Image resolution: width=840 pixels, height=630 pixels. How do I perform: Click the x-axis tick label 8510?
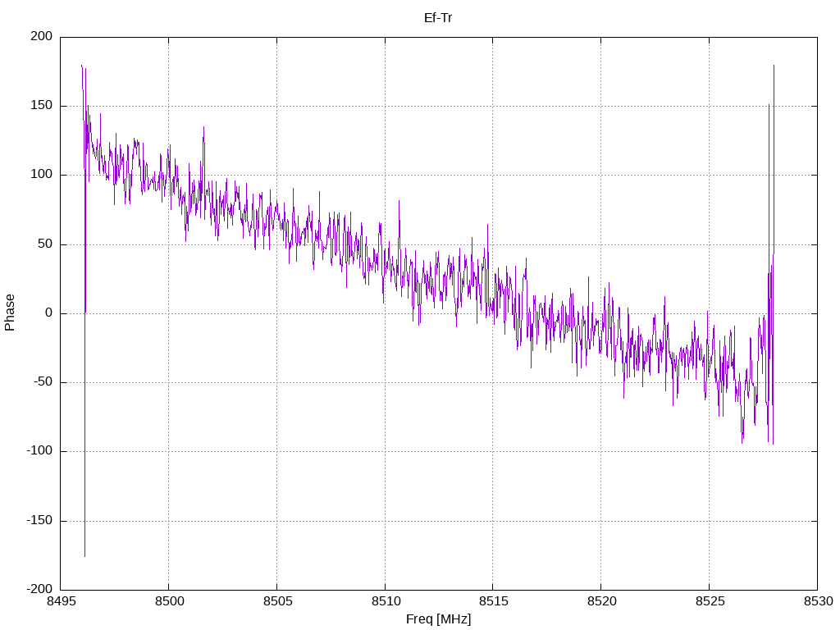(x=386, y=601)
